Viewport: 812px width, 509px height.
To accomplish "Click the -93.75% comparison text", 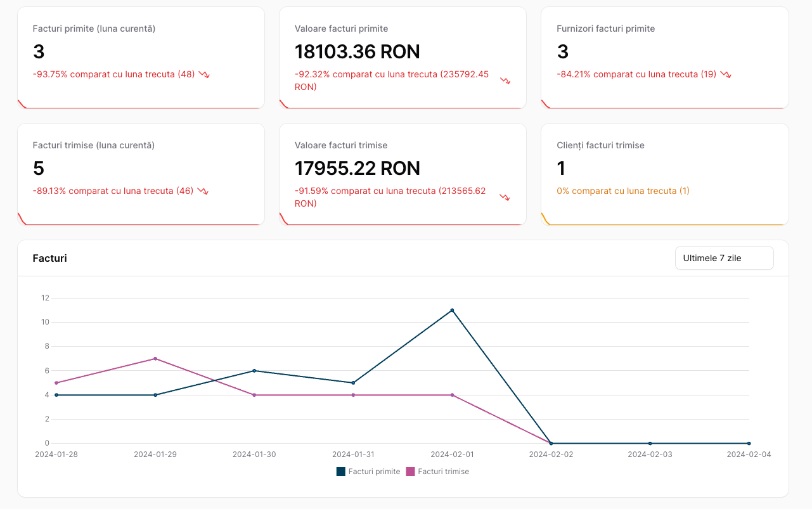I will pyautogui.click(x=114, y=74).
